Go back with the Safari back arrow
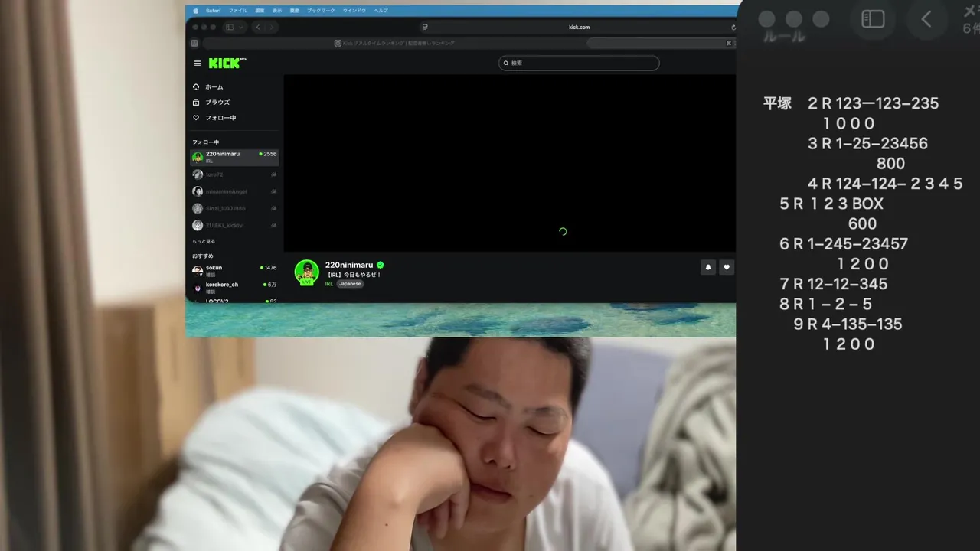Screen dimensions: 980x551 (x=258, y=27)
